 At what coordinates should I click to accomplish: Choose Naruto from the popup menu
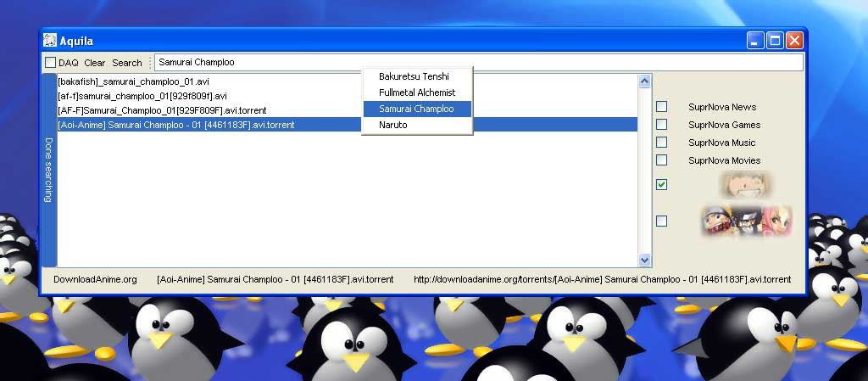[x=417, y=125]
